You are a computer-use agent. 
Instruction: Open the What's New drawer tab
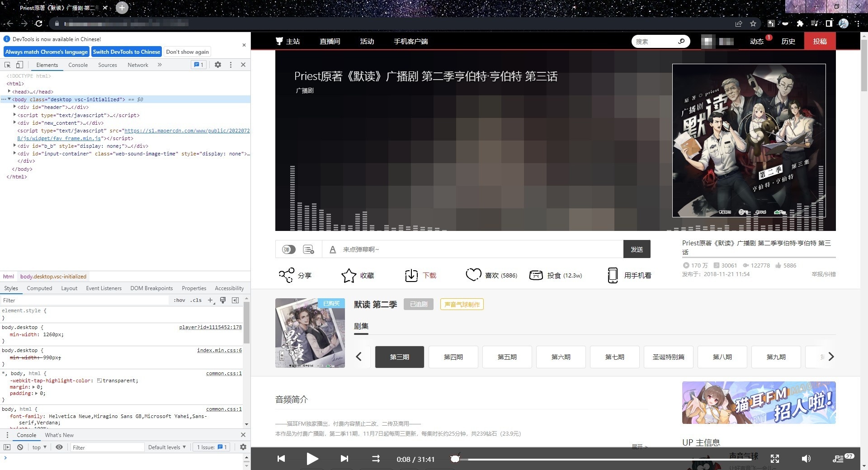coord(59,435)
